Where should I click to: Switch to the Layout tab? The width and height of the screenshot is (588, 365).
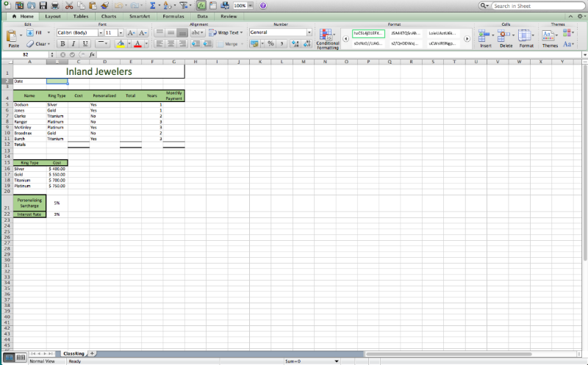coord(52,16)
